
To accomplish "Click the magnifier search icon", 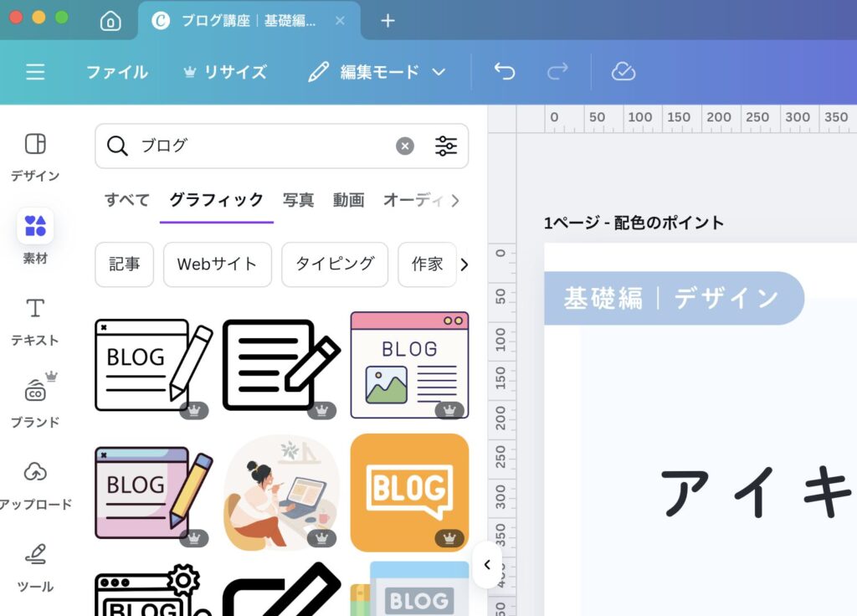I will point(117,146).
